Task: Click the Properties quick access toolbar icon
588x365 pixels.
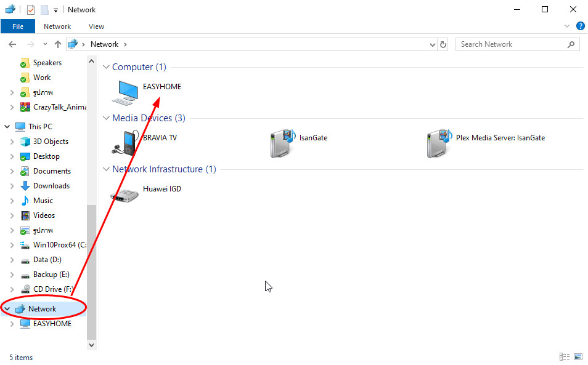Action: click(30, 10)
